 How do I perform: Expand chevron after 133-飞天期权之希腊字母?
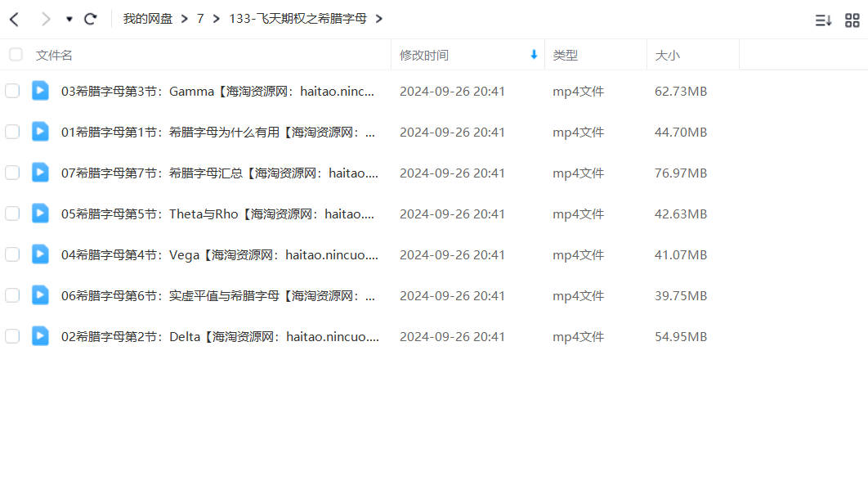378,20
